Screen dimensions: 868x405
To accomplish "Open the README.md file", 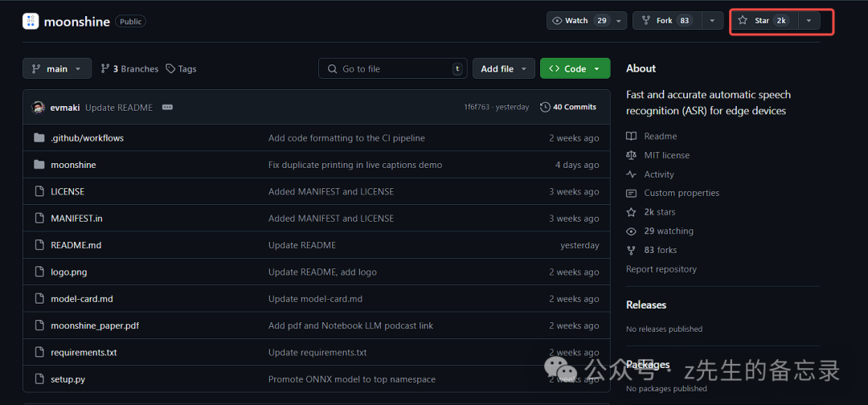I will click(x=76, y=245).
